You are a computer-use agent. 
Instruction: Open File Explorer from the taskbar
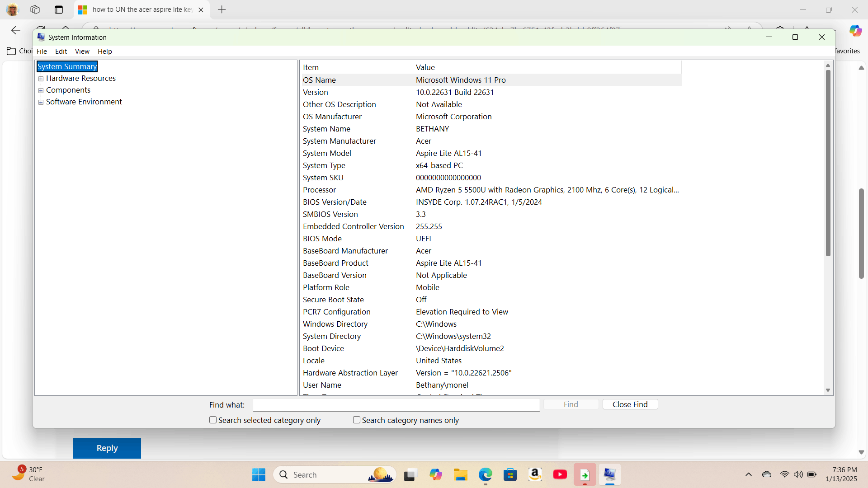click(460, 475)
